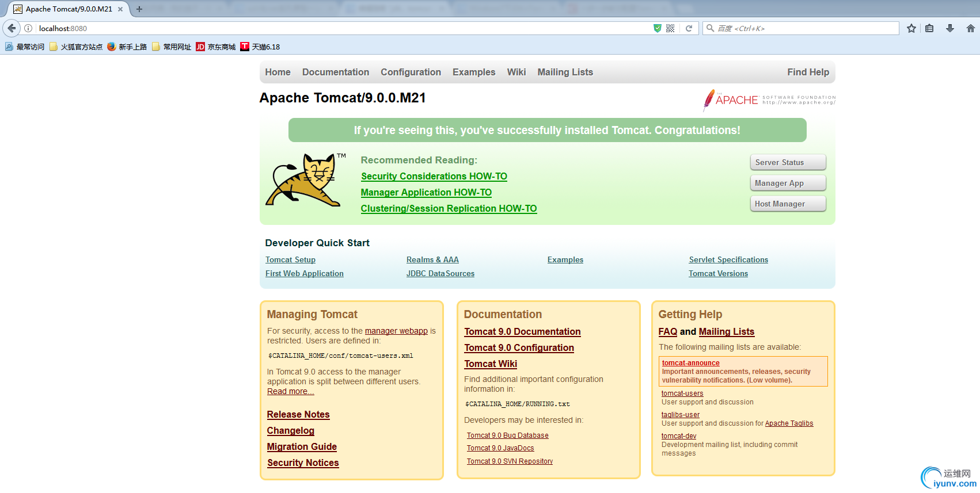Close the Apache Tomcat tab
The height and width of the screenshot is (493, 980).
click(120, 9)
